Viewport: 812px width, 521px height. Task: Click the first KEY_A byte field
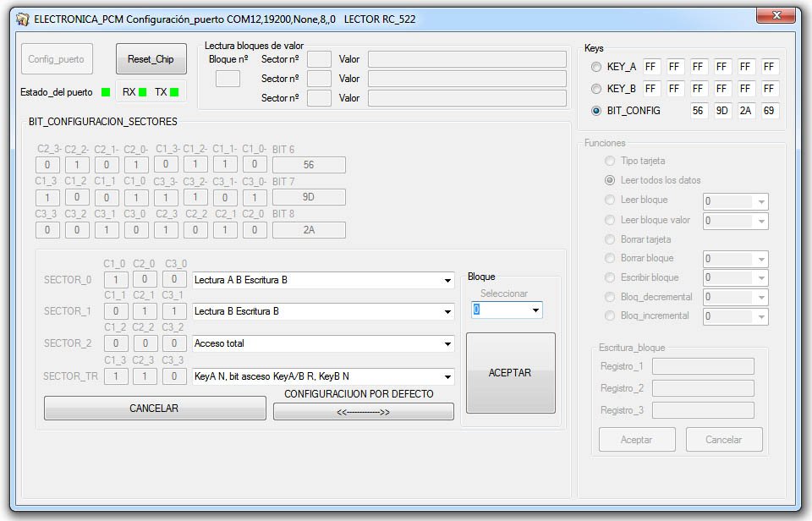[651, 67]
